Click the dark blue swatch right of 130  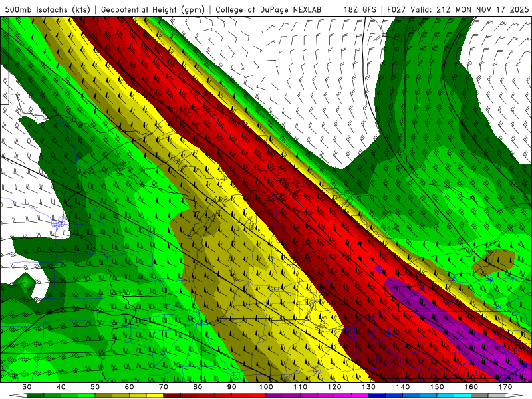coord(377,396)
